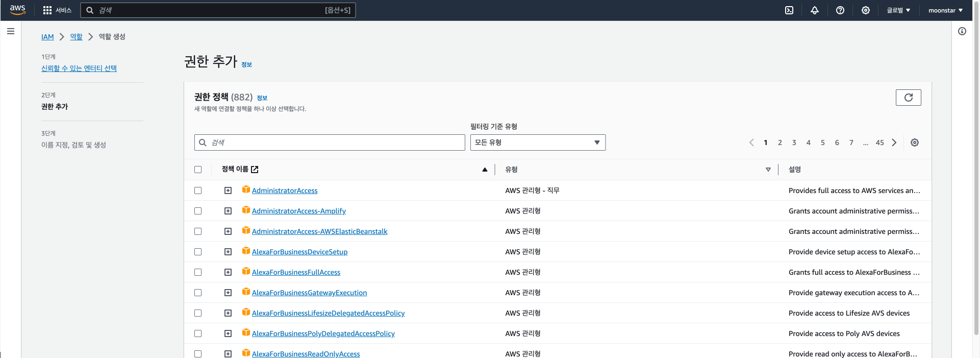Image resolution: width=980 pixels, height=358 pixels.
Task: Expand the AdministratorAccess-Amplify policy row
Action: pyautogui.click(x=228, y=211)
